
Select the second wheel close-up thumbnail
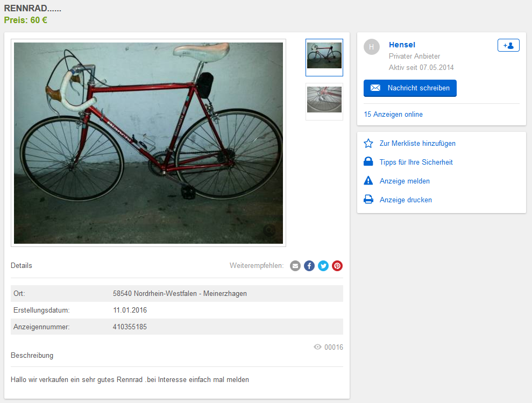click(324, 102)
